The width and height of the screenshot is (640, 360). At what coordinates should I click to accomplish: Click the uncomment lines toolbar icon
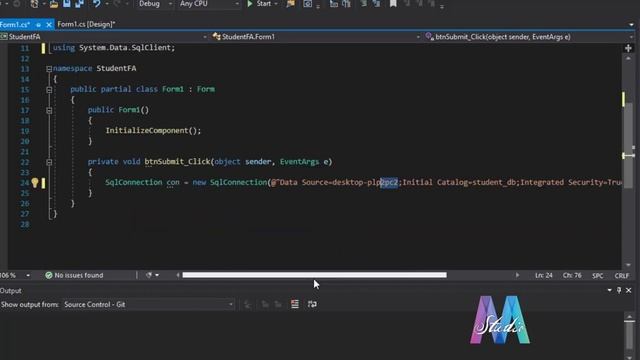pos(376,4)
